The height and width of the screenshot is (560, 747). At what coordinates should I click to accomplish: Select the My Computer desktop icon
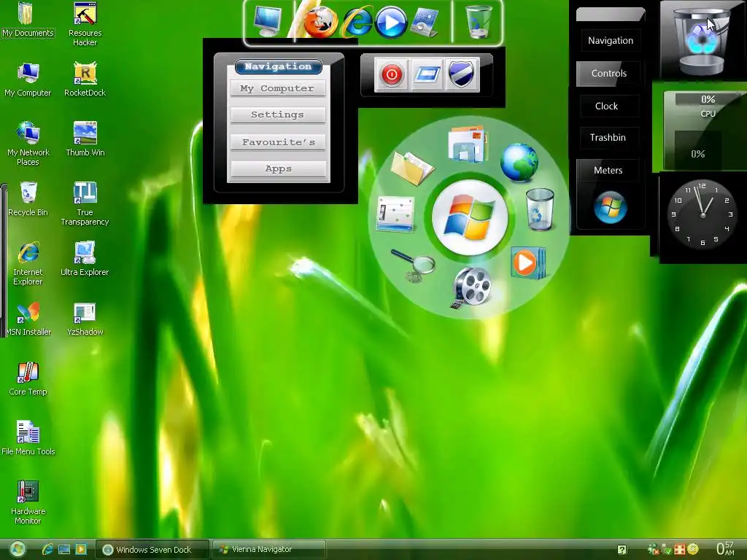(x=28, y=79)
